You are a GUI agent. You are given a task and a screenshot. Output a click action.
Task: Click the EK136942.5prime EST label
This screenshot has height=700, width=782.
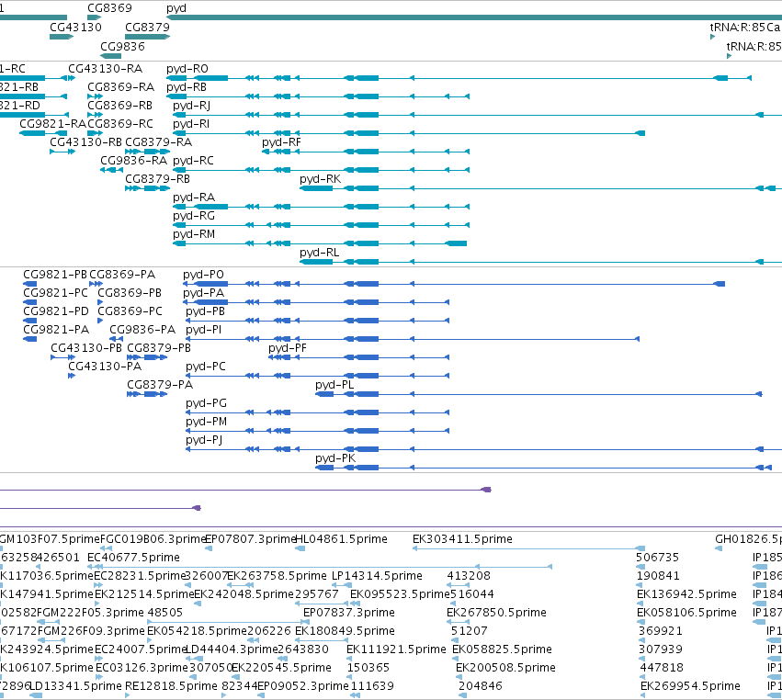pyautogui.click(x=686, y=594)
